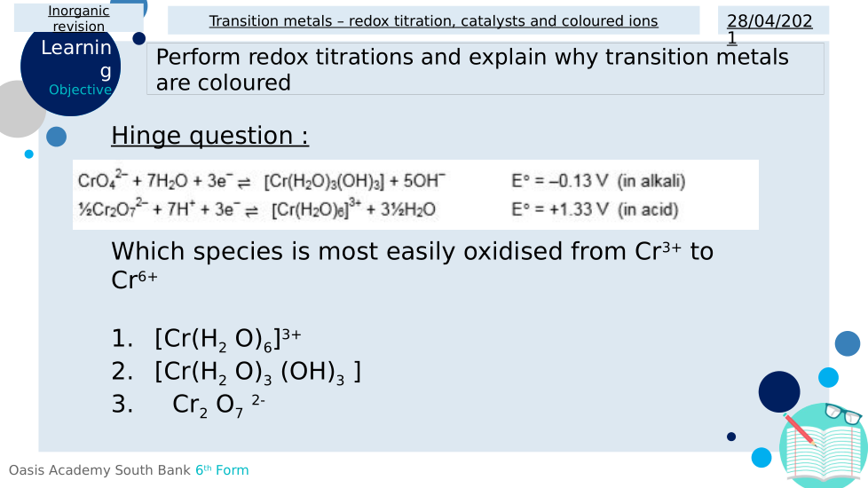Click the Oasis Academy South Bank footer text
Image resolution: width=868 pixels, height=488 pixels.
(129, 470)
